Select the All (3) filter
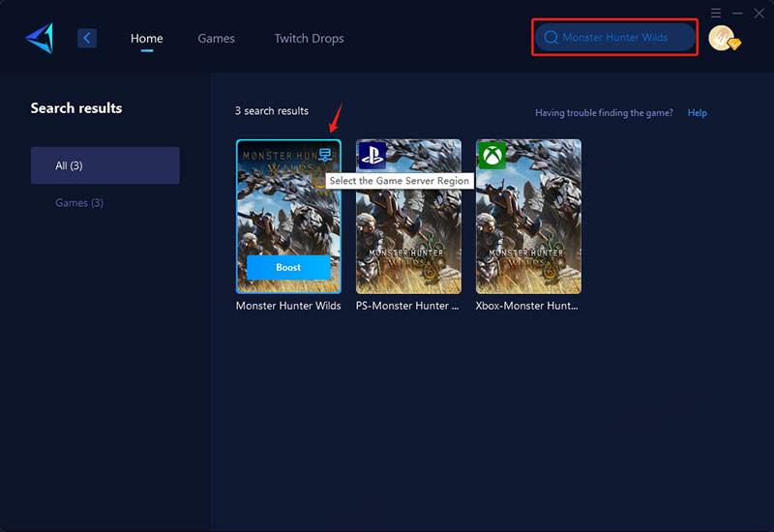The image size is (774, 532). [105, 165]
